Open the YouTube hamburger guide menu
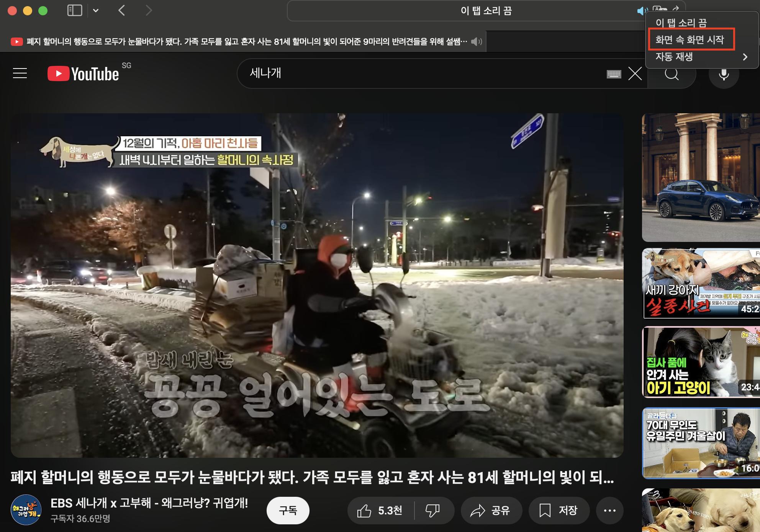 click(20, 73)
